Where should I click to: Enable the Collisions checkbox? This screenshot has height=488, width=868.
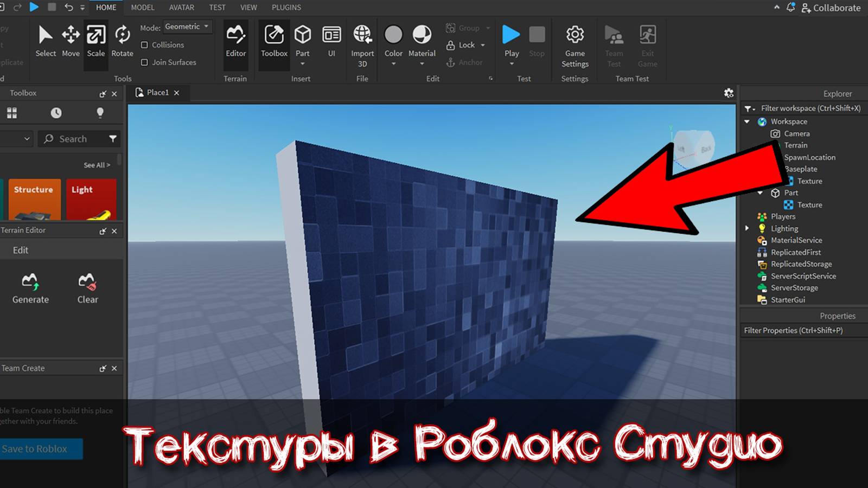click(144, 45)
